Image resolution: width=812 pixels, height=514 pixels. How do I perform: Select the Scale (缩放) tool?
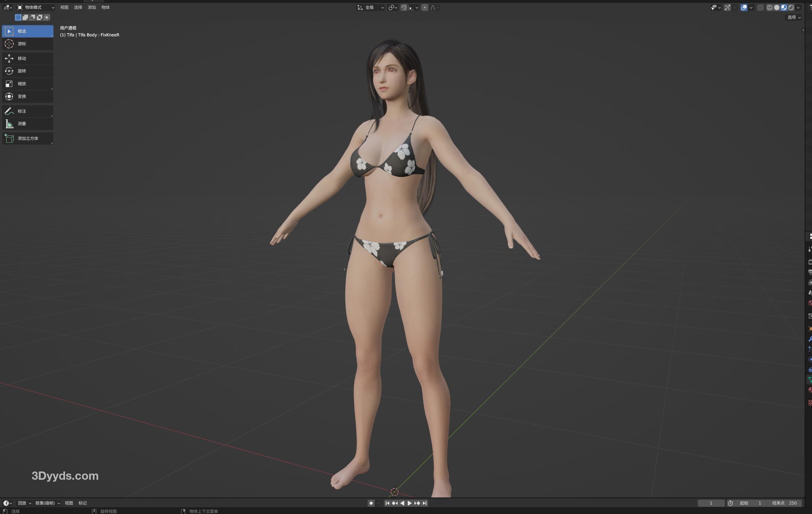[x=27, y=84]
